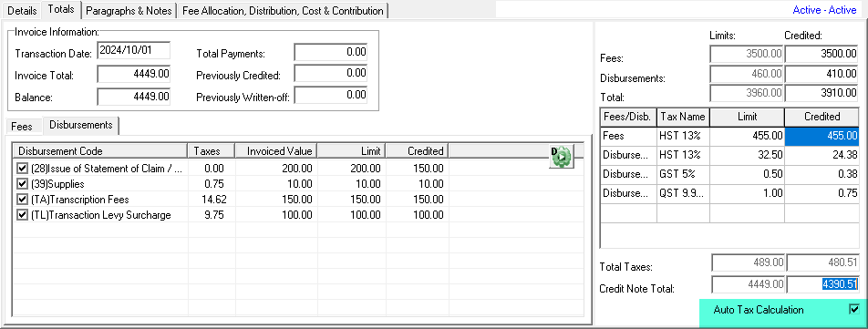
Task: Toggle the (39)Supplies checkbox
Action: tap(22, 184)
